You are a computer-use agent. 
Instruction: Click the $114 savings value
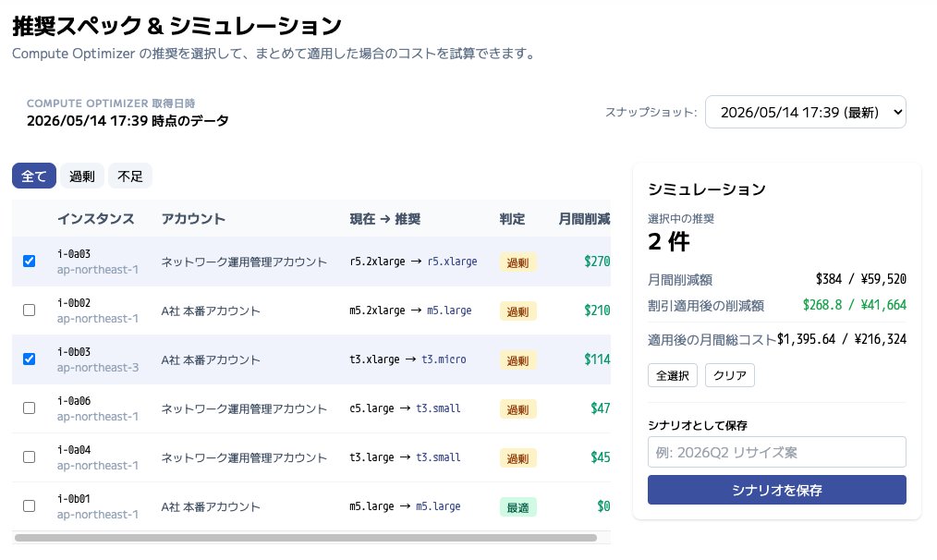pos(597,359)
